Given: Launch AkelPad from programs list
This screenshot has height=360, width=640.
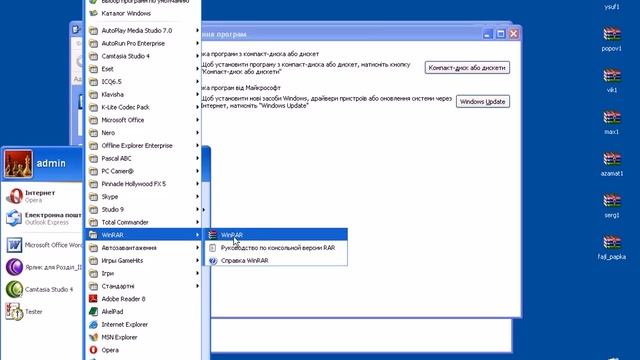Looking at the screenshot, I should [x=144, y=311].
